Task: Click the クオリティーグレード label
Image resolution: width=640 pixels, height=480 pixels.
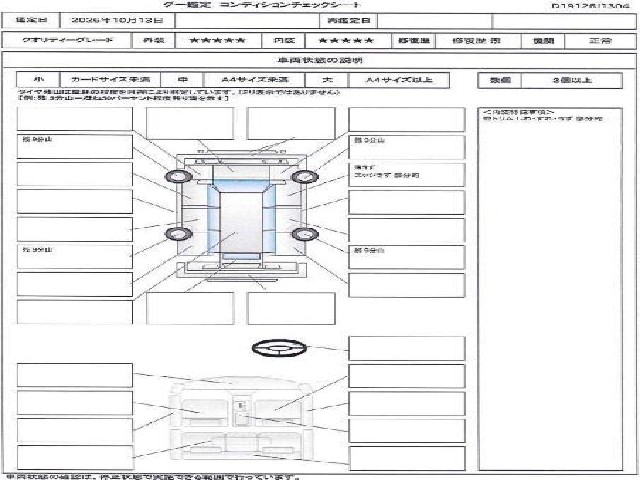Action: coord(67,40)
